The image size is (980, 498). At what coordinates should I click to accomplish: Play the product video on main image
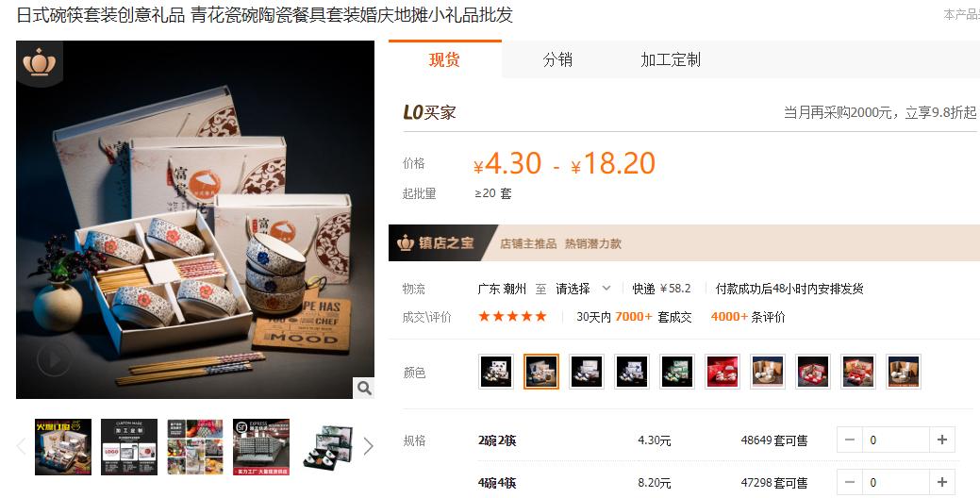click(x=53, y=359)
